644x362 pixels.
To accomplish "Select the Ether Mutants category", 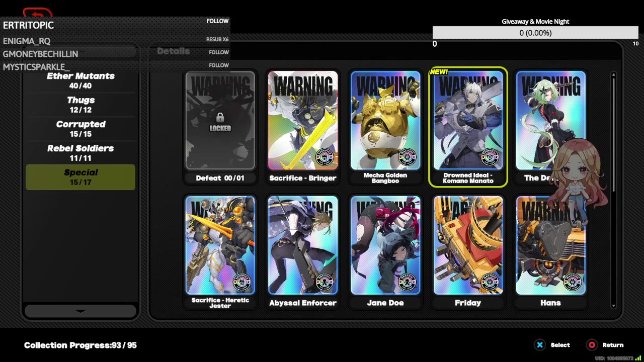I will pyautogui.click(x=80, y=80).
